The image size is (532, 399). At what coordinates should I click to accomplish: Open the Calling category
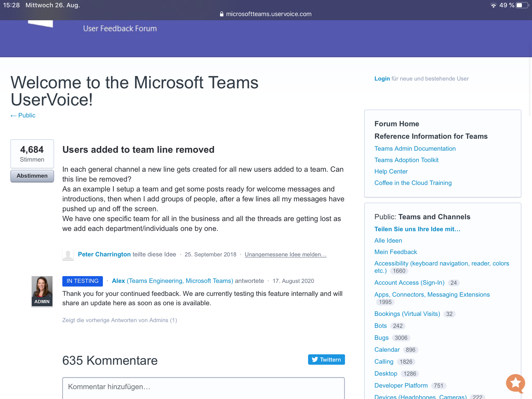[384, 362]
